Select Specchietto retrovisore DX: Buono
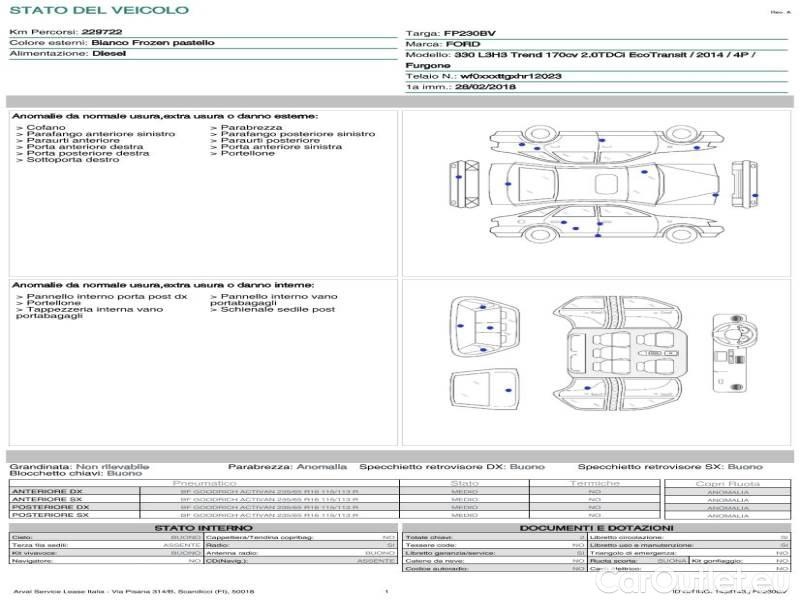This screenshot has width=800, height=600. 452,466
